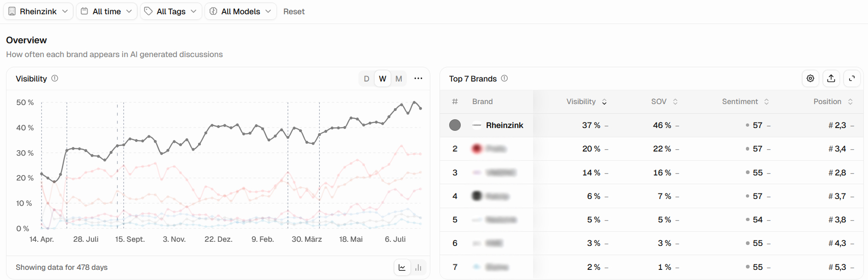Export the Top 7 Brands table
The width and height of the screenshot is (868, 280).
[831, 78]
